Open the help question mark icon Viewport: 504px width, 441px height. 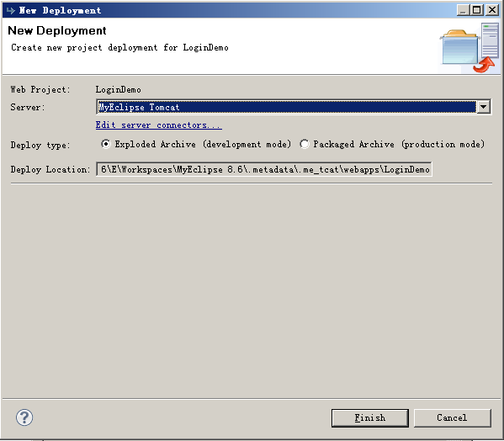(x=24, y=417)
